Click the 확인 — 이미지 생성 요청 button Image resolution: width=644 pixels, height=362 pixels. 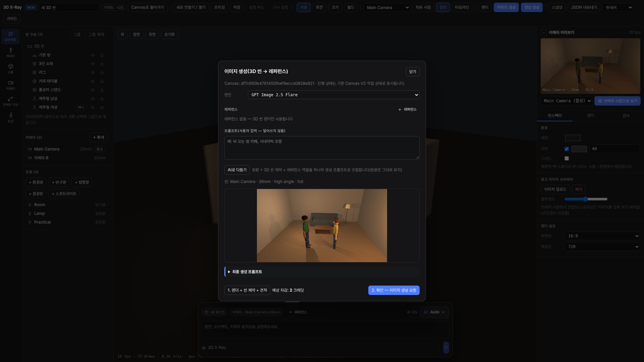point(394,290)
